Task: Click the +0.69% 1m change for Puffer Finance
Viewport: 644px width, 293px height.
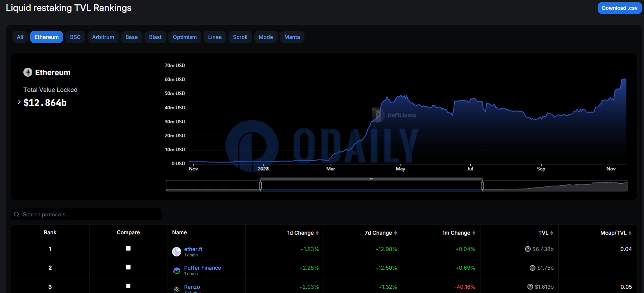Action: coord(465,268)
